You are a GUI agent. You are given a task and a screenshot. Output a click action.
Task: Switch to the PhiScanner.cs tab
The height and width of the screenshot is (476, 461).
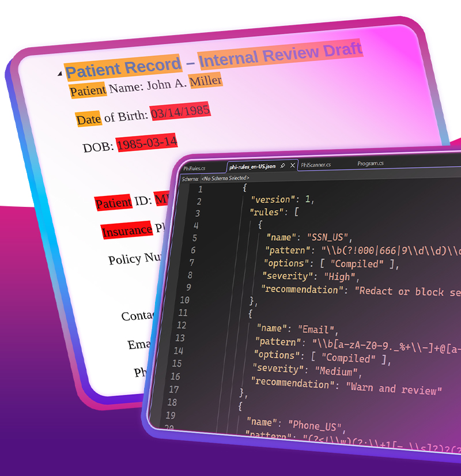[316, 165]
